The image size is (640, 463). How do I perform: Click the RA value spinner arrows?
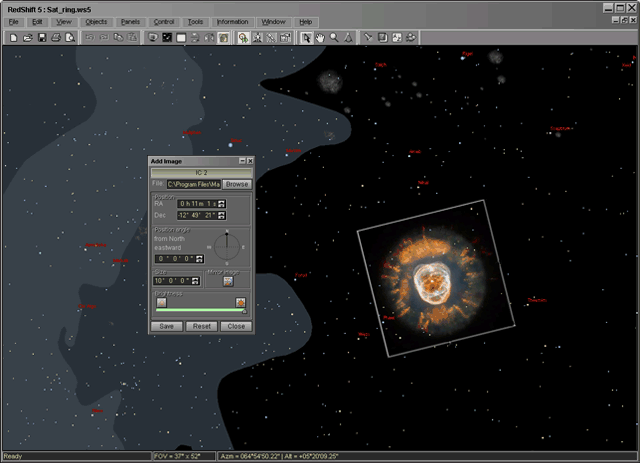(x=221, y=204)
